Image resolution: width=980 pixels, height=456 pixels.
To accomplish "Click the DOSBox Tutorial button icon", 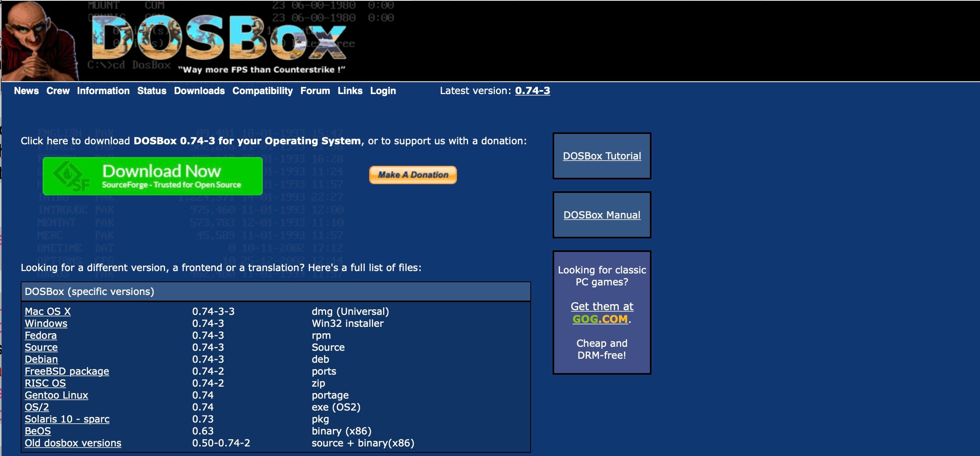I will click(x=602, y=155).
